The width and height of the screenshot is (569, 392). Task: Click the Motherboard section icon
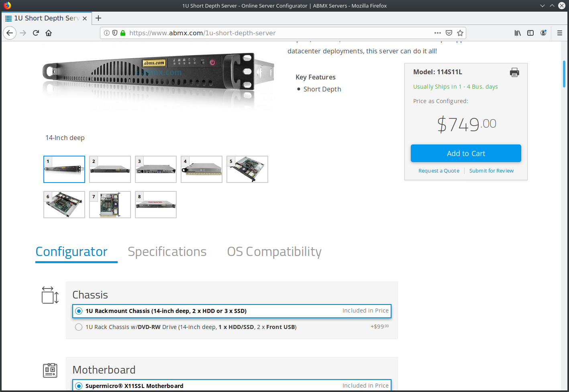click(x=50, y=370)
